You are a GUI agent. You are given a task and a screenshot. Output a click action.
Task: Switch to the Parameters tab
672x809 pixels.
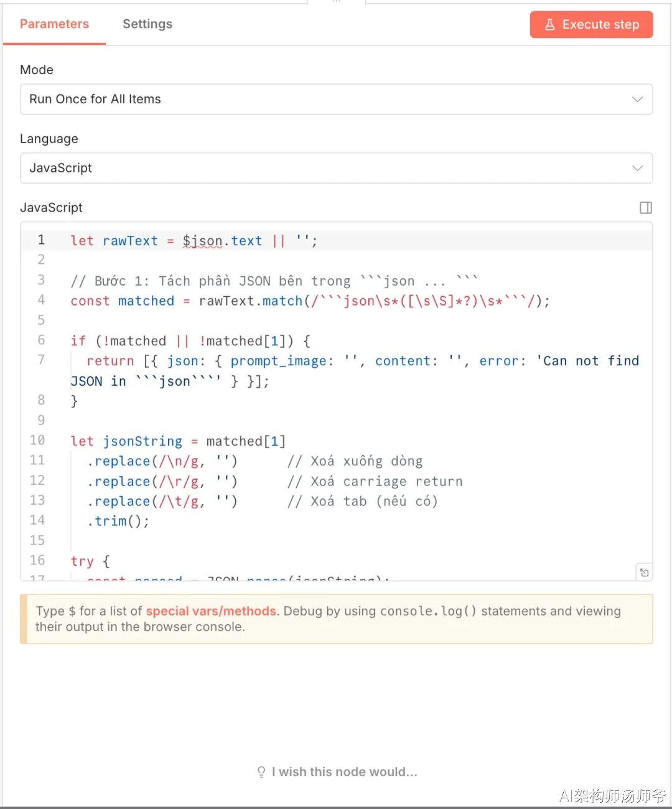54,24
